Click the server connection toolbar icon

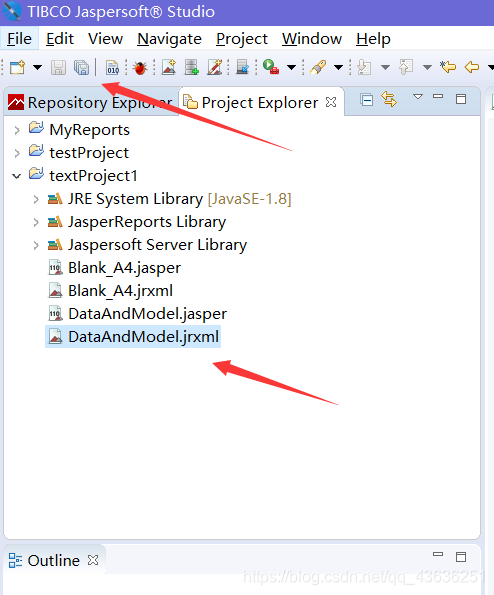[x=242, y=67]
